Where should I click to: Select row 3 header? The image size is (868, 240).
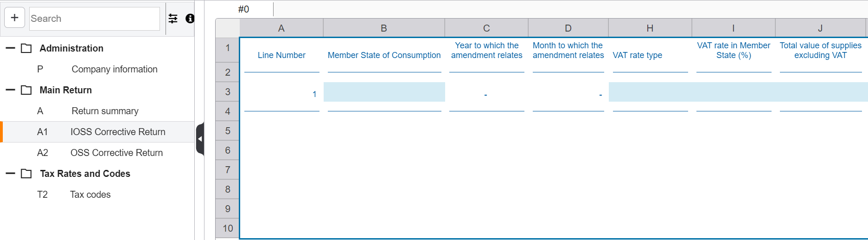228,92
